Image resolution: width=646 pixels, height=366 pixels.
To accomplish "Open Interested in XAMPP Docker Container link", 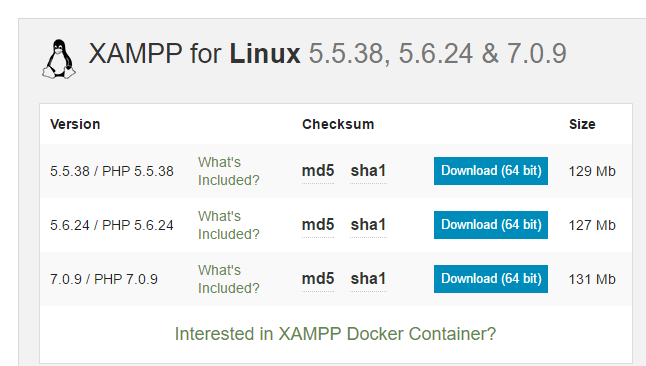I will pyautogui.click(x=335, y=334).
